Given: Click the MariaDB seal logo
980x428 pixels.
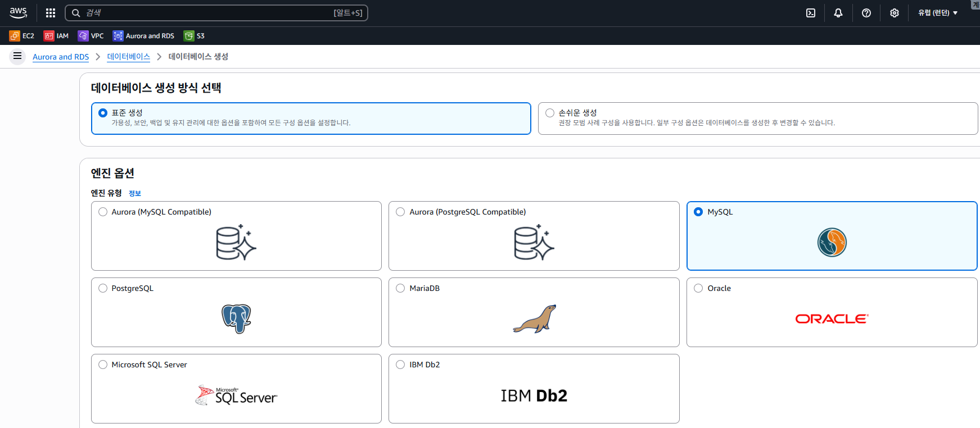Looking at the screenshot, I should click(535, 318).
